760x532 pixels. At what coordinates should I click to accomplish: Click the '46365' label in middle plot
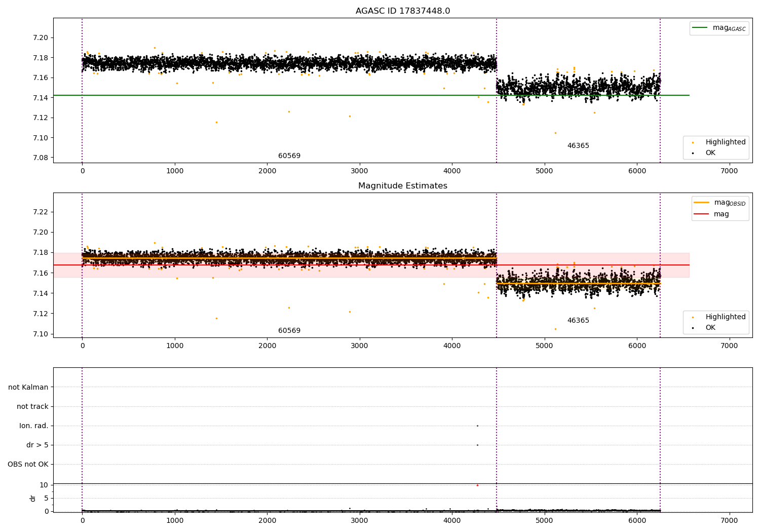tap(578, 320)
